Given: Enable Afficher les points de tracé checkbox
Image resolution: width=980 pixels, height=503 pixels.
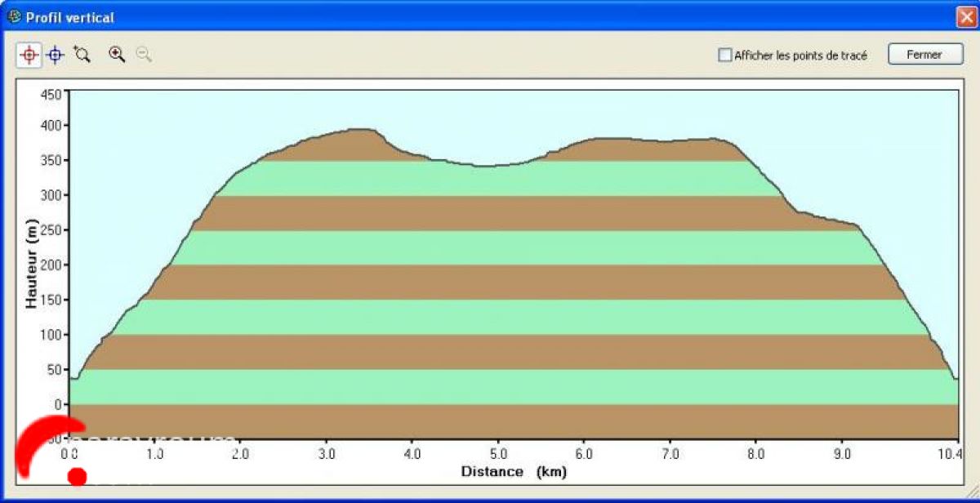Looking at the screenshot, I should point(724,56).
